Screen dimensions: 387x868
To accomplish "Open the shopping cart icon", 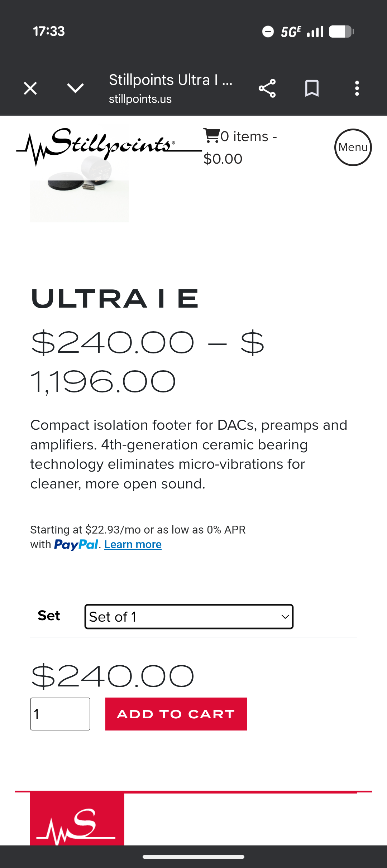I will 211,136.
